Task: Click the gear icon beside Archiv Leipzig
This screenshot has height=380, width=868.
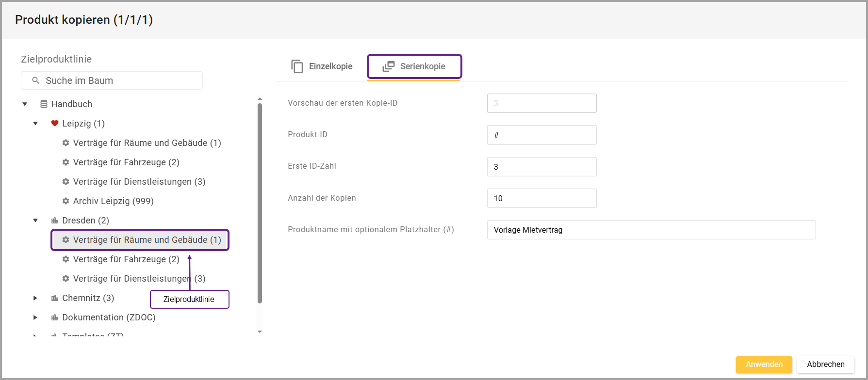Action: pyautogui.click(x=66, y=201)
